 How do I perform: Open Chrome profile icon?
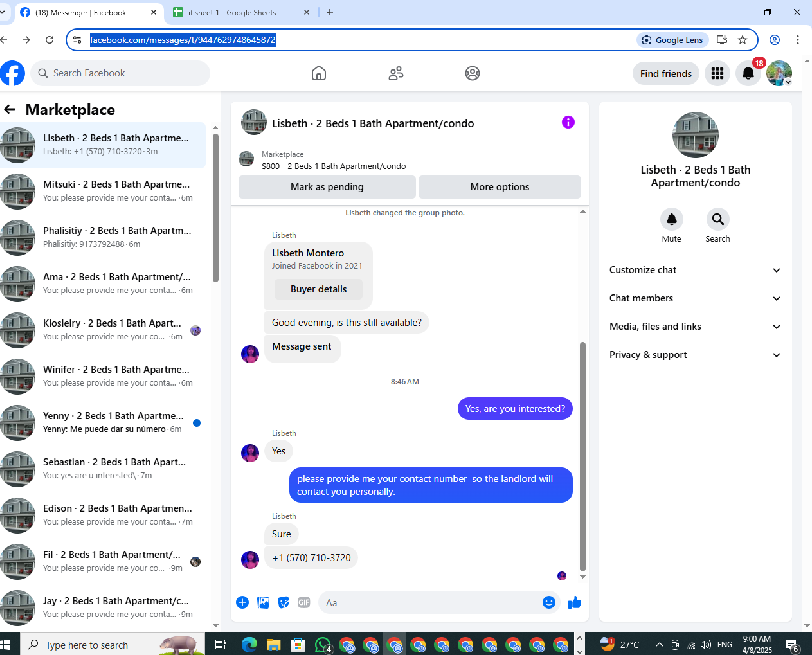pos(775,40)
